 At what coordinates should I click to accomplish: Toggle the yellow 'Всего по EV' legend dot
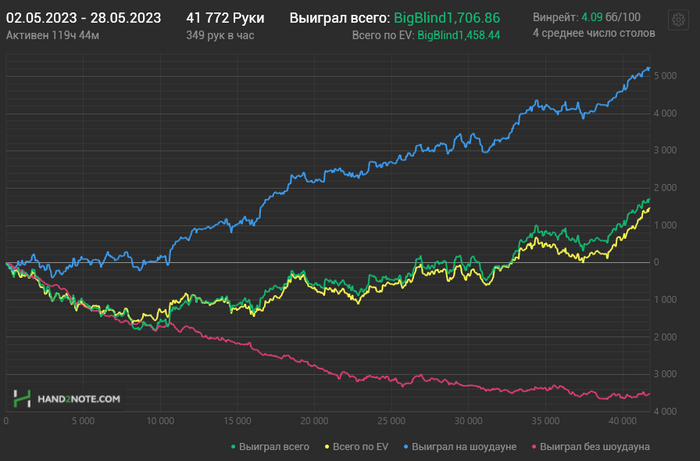[x=327, y=447]
